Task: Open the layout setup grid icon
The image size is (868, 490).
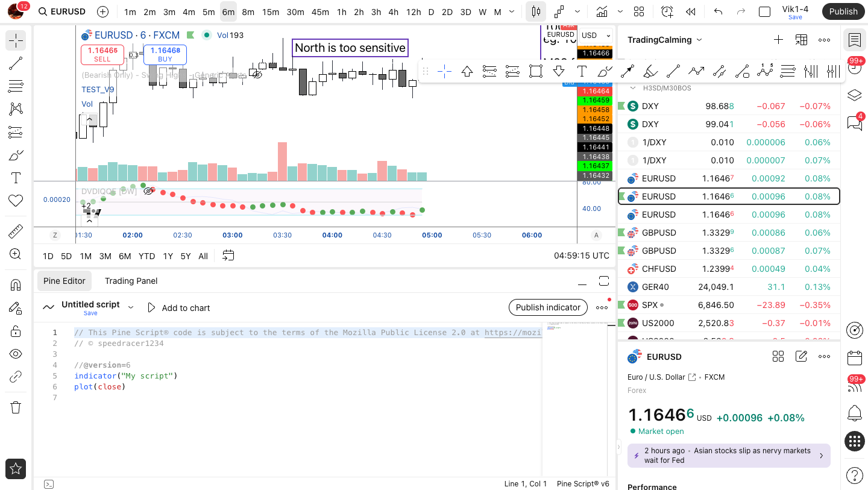Action: [x=639, y=11]
